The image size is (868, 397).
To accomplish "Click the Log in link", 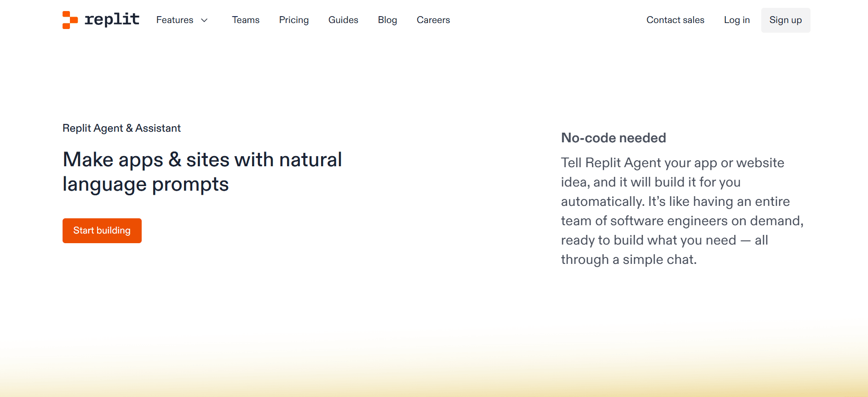I will pos(737,20).
